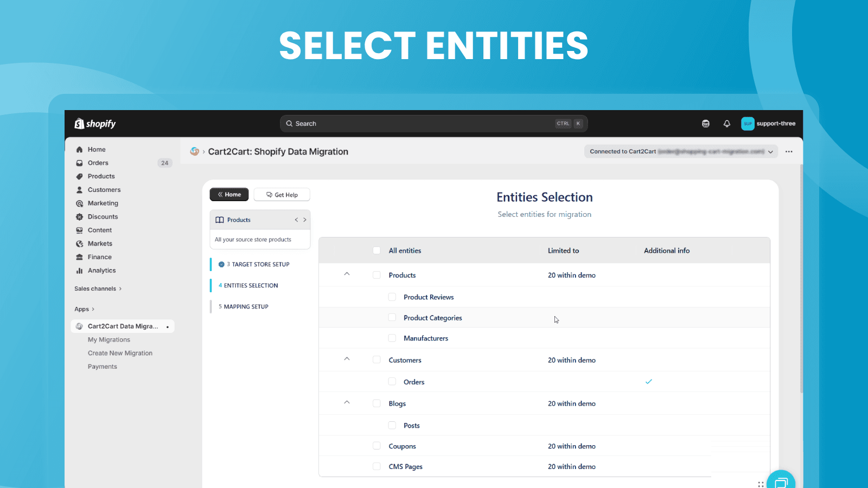Viewport: 868px width, 488px height.
Task: Click the Content icon in sidebar
Action: click(x=79, y=230)
